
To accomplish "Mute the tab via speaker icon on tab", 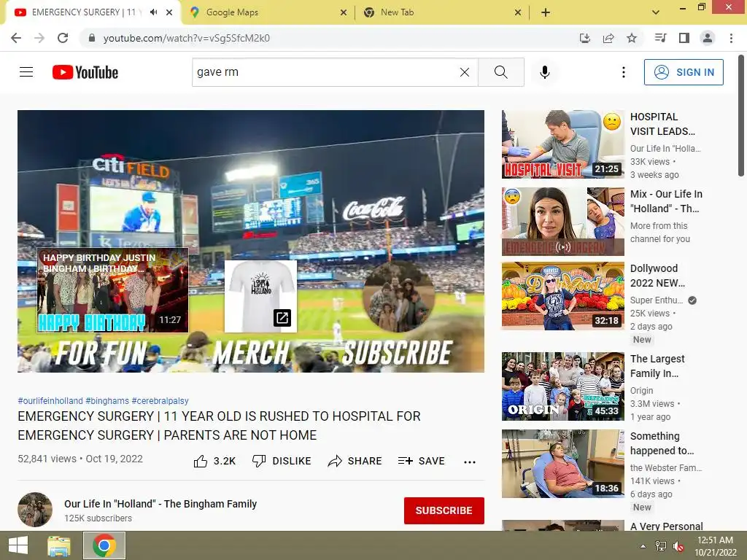I will pyautogui.click(x=153, y=12).
